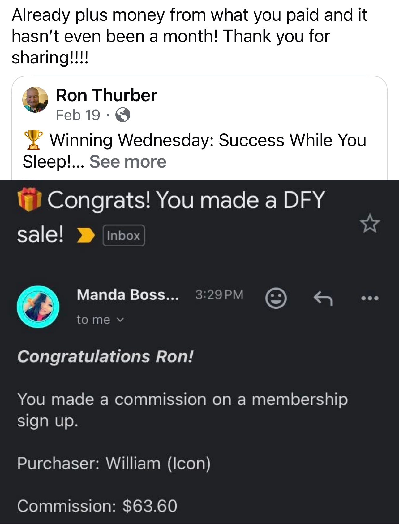Toggle the yellow importance marker
399x532 pixels.
(x=85, y=235)
